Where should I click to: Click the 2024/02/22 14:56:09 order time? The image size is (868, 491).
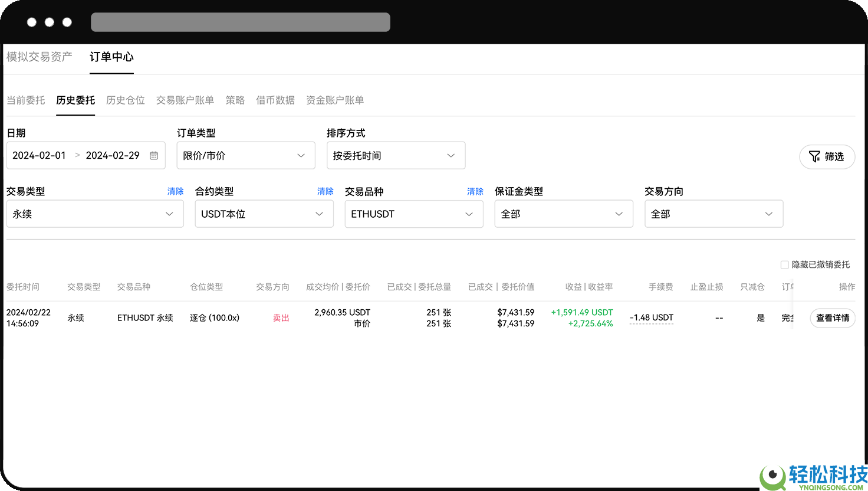(x=28, y=318)
